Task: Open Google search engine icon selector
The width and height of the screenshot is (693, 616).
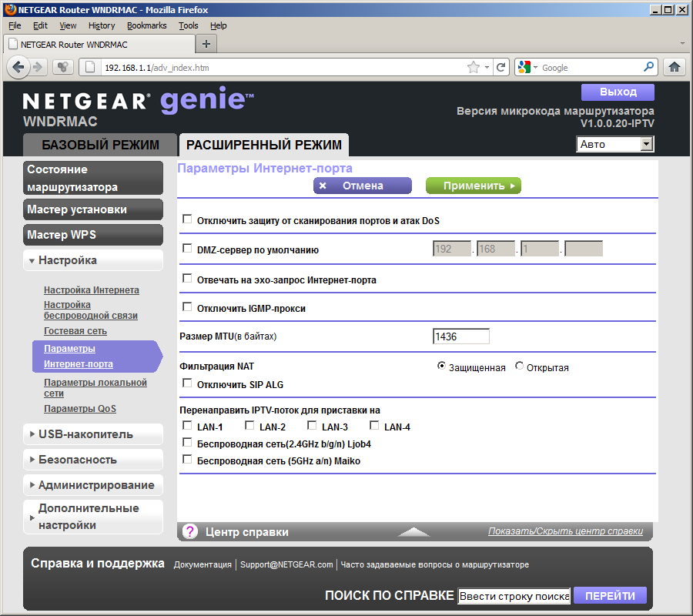Action: pyautogui.click(x=527, y=68)
